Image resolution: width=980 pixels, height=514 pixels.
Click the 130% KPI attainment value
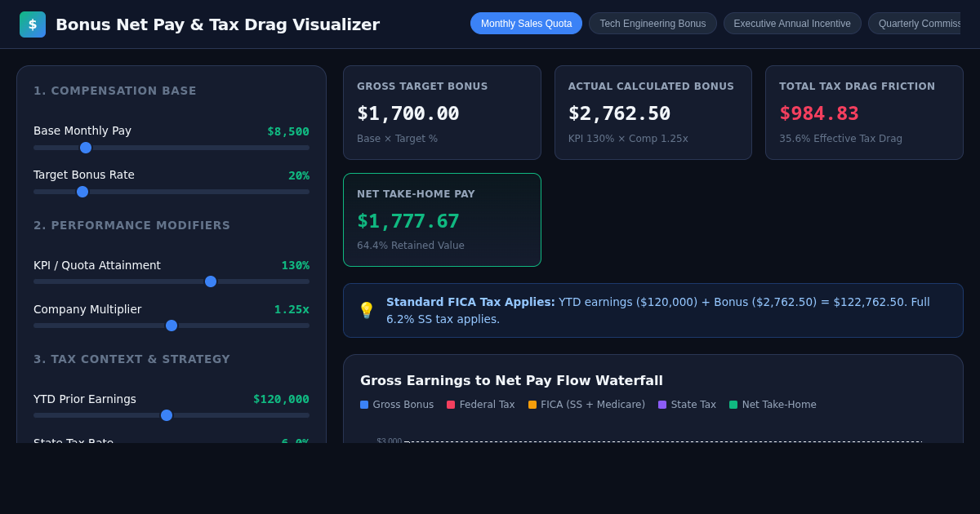pos(296,265)
